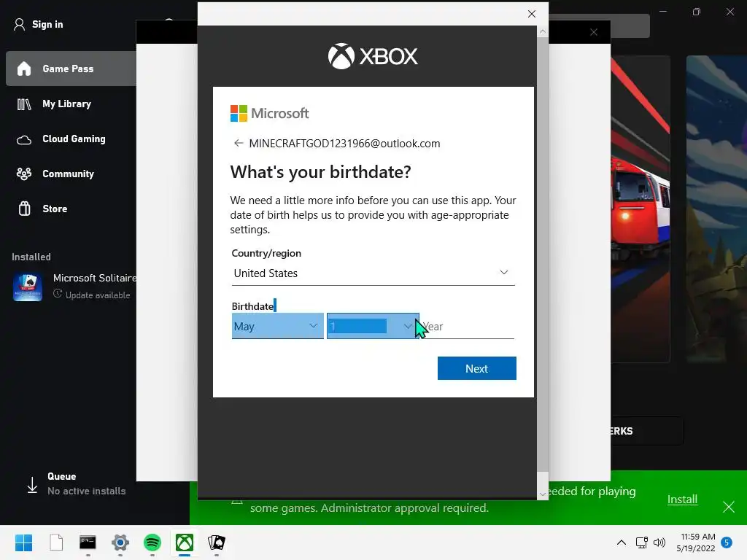Open the Queue download icon
Image resolution: width=747 pixels, height=560 pixels.
click(x=32, y=485)
